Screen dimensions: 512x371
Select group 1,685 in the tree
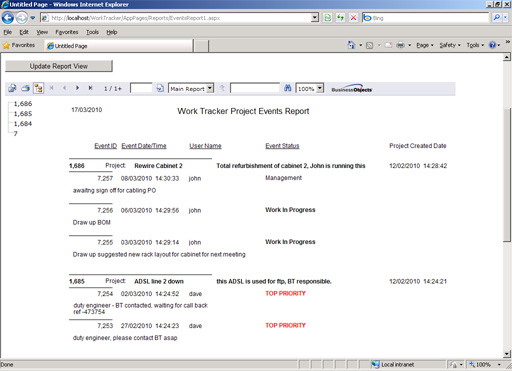pyautogui.click(x=23, y=114)
